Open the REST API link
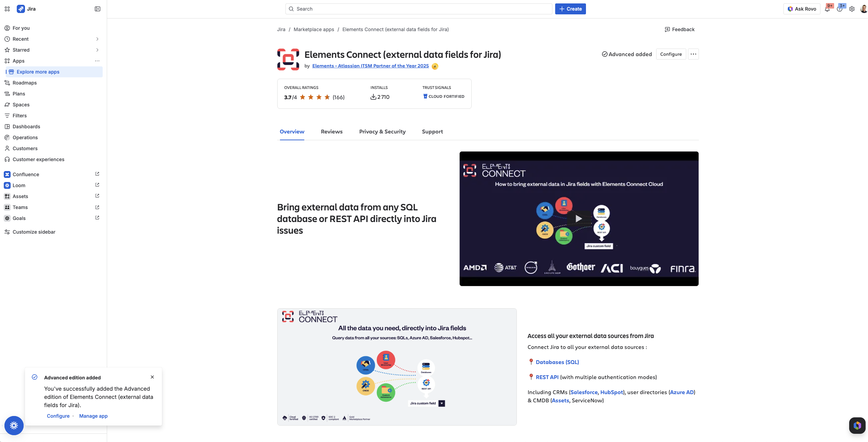This screenshot has height=442, width=868. click(547, 377)
